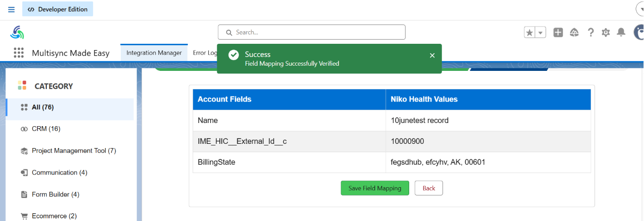Click the CRM link icon
Screen dimensions: 644x221
coord(24,129)
